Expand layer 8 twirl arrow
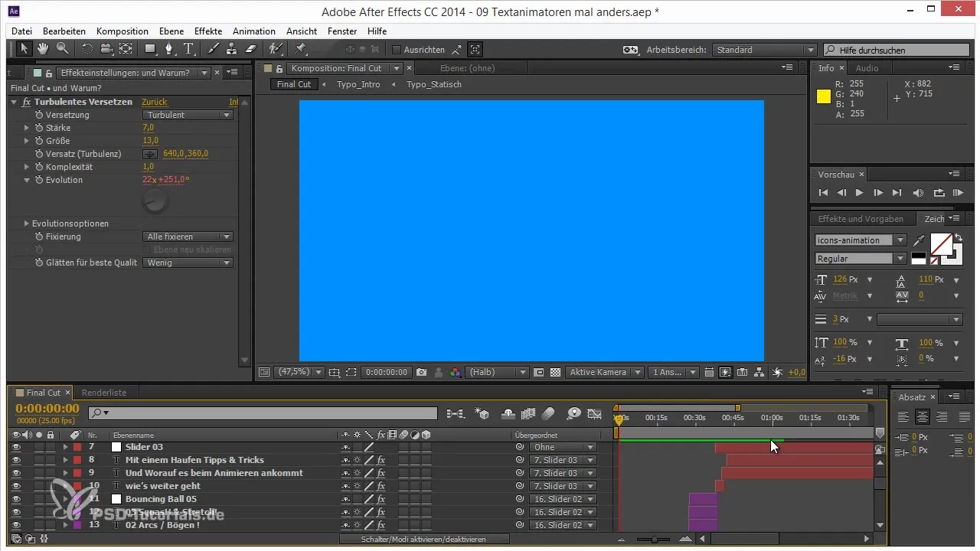 pyautogui.click(x=65, y=460)
